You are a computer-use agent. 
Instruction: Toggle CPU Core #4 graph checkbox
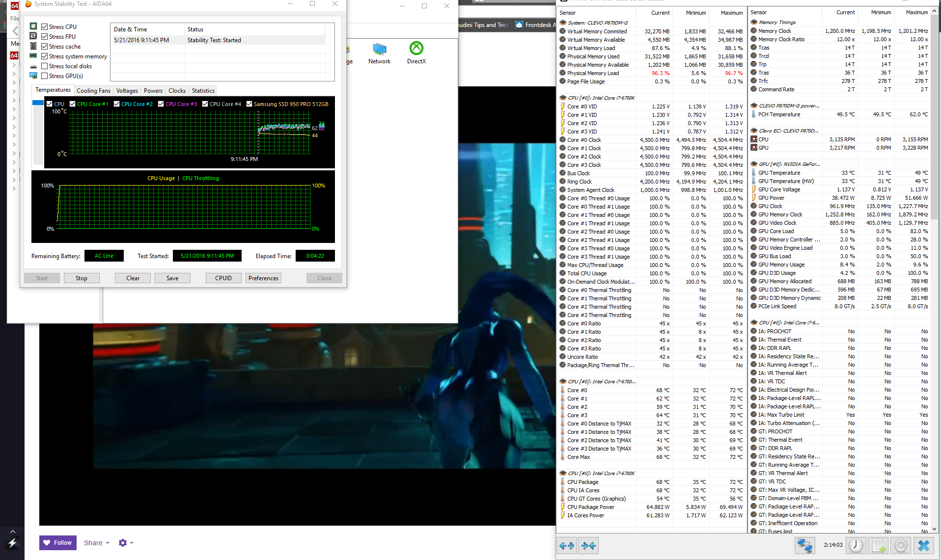pyautogui.click(x=205, y=104)
